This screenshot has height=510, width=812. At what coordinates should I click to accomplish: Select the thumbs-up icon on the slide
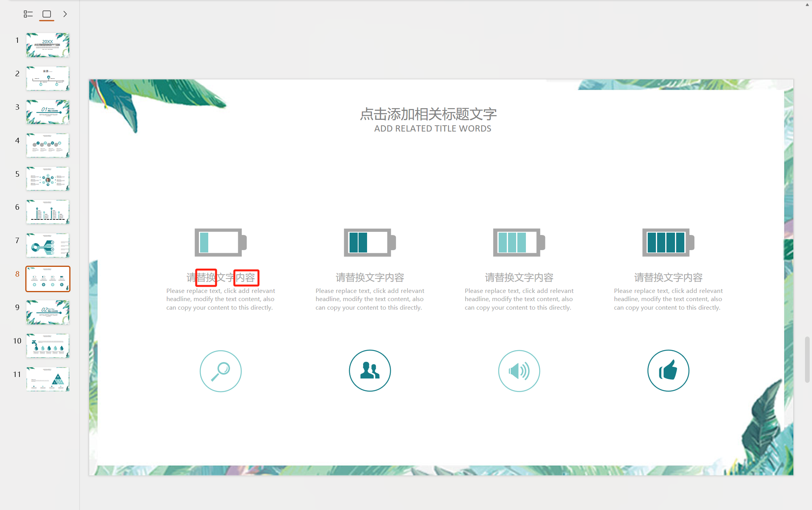tap(668, 370)
